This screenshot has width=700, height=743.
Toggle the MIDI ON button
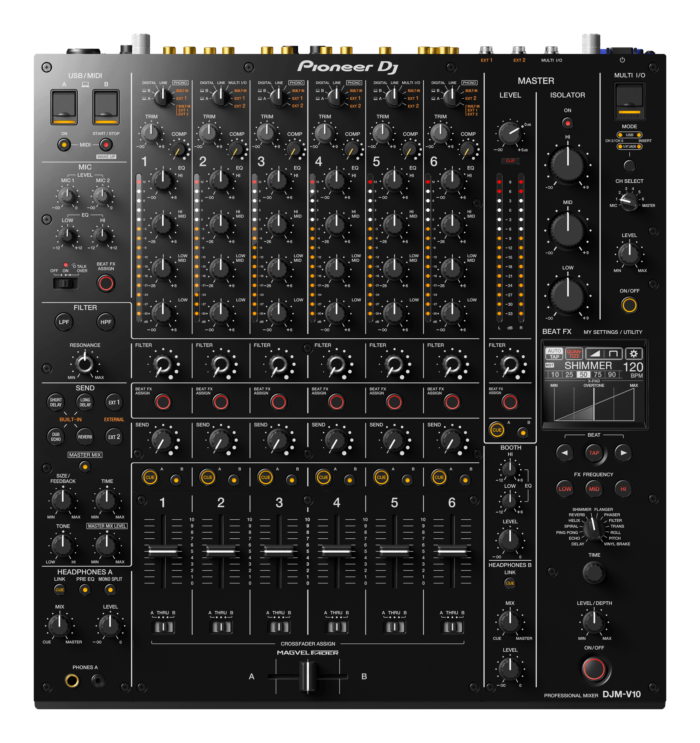tap(64, 145)
